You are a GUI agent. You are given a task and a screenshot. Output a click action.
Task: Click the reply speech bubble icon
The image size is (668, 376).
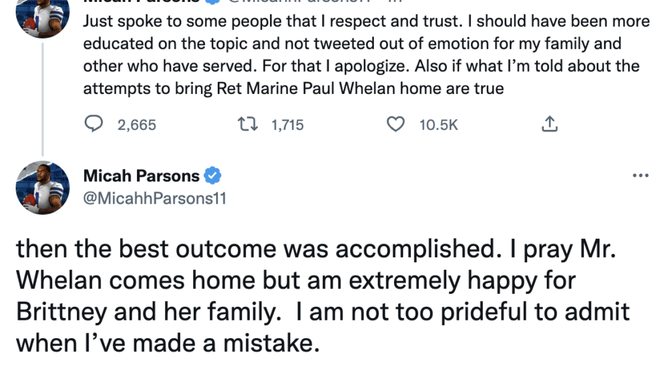point(94,124)
